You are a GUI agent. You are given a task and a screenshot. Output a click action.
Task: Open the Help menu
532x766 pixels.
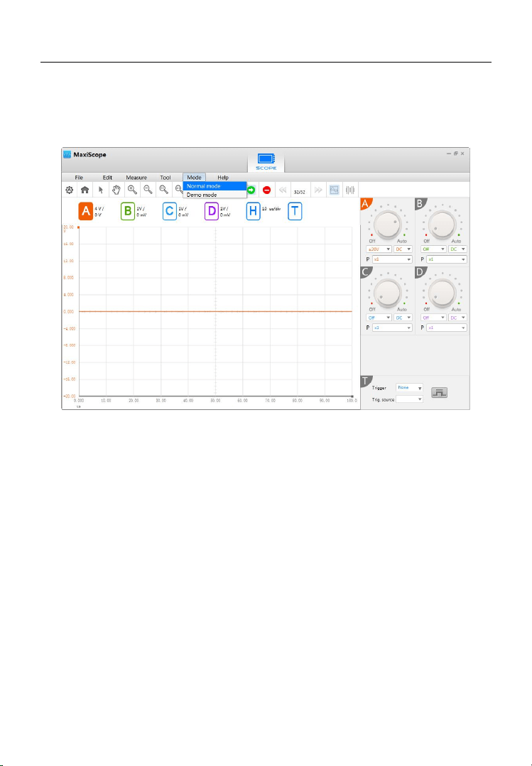[x=223, y=178]
